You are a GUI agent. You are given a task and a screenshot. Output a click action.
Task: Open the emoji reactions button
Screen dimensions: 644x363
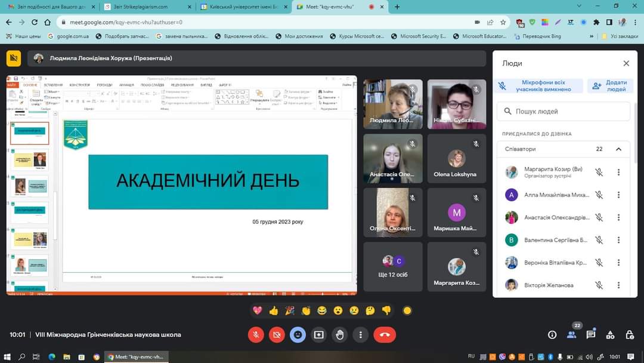pyautogui.click(x=298, y=335)
